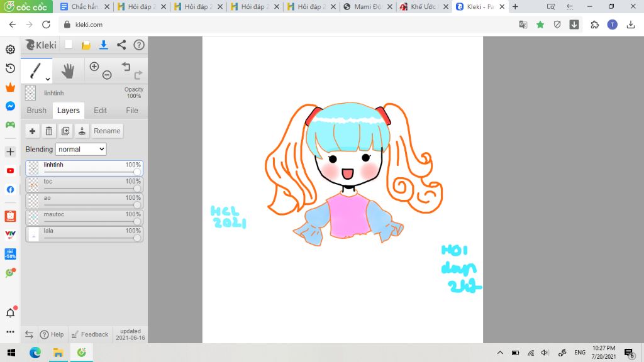Bookmark page with the green star

pos(540,25)
